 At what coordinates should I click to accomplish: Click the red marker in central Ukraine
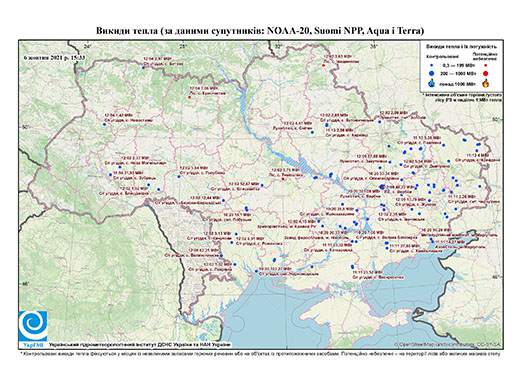click(x=283, y=179)
